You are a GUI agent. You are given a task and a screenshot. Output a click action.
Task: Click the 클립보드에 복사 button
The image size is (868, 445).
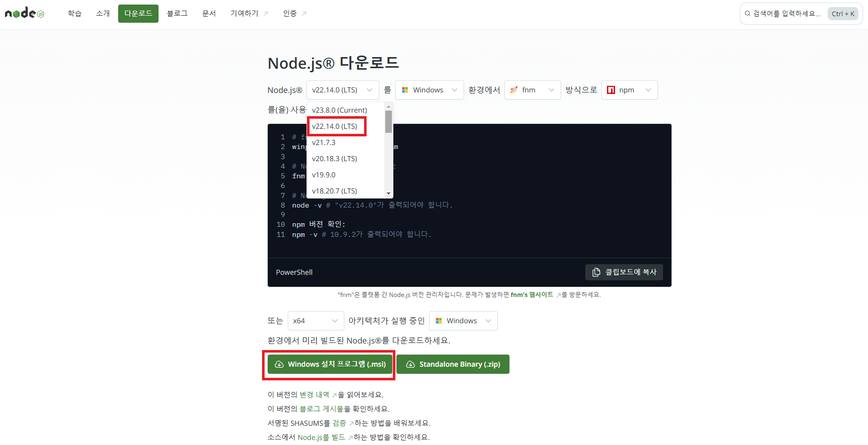[624, 272]
